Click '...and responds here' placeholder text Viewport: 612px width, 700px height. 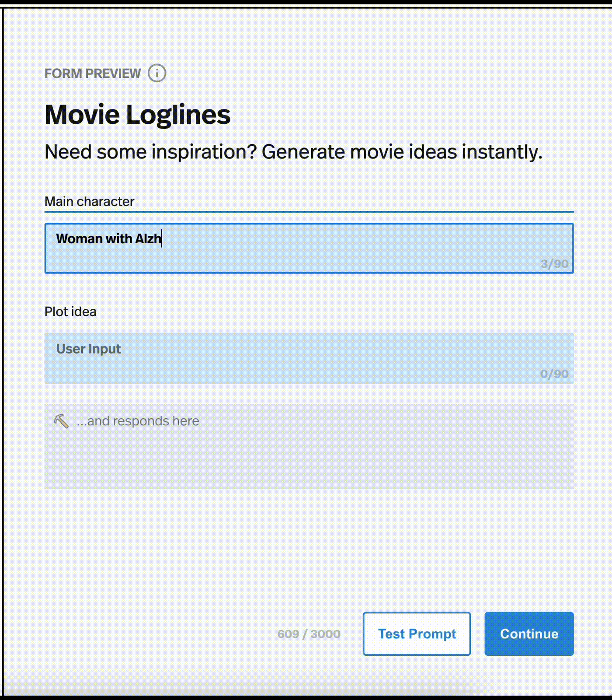138,421
